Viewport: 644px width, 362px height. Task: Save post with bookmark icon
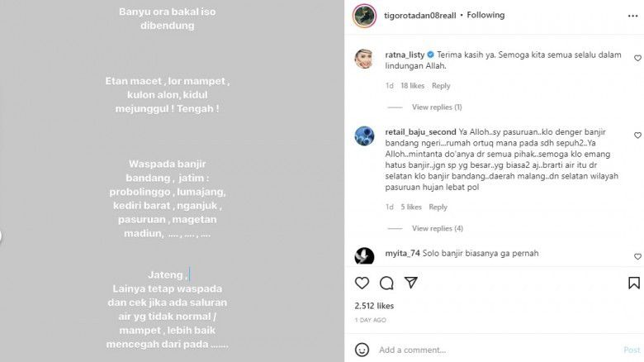634,283
